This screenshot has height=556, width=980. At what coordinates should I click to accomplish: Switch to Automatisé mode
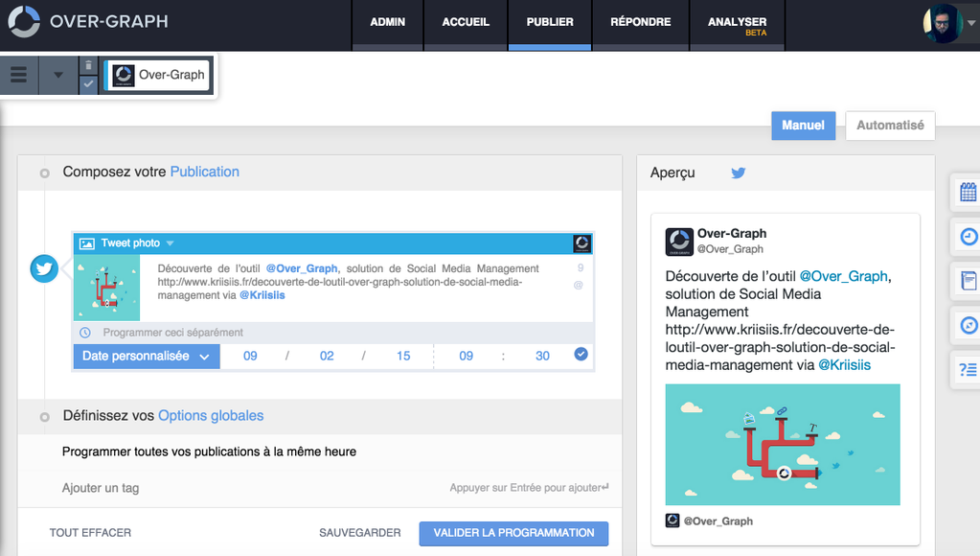[890, 126]
